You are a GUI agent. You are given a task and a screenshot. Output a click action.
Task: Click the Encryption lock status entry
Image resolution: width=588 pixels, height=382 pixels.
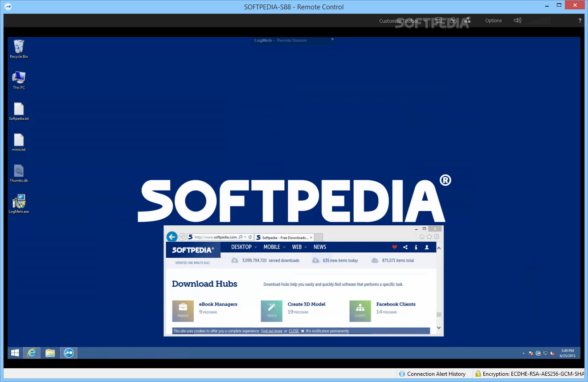(x=530, y=374)
